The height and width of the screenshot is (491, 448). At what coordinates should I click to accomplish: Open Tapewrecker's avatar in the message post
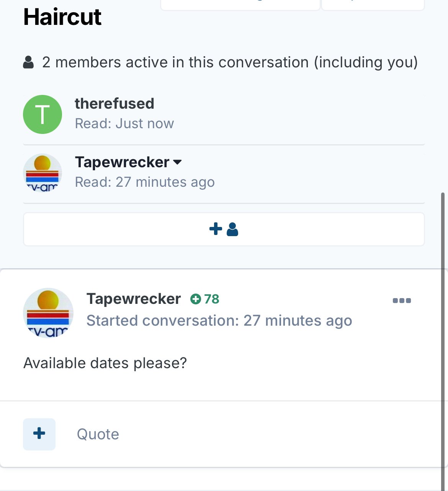[x=48, y=313]
